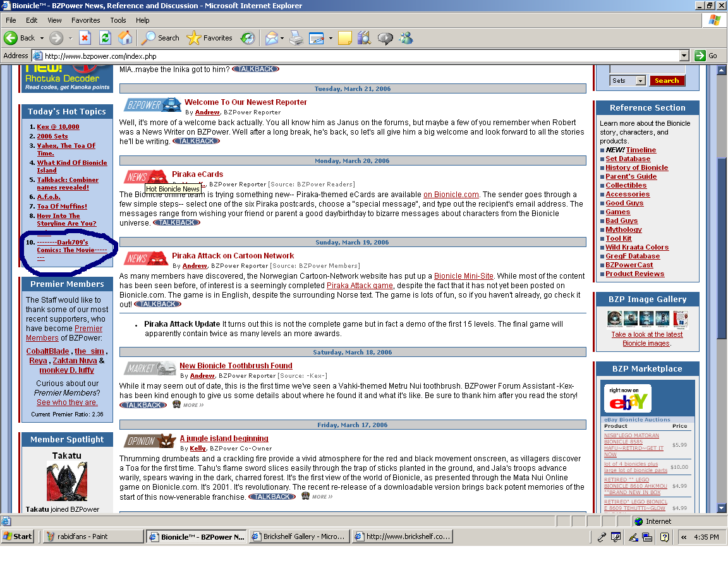Open New Bionicle Toothbrush Found story
Viewport: 728px width, 587px height.
236,365
